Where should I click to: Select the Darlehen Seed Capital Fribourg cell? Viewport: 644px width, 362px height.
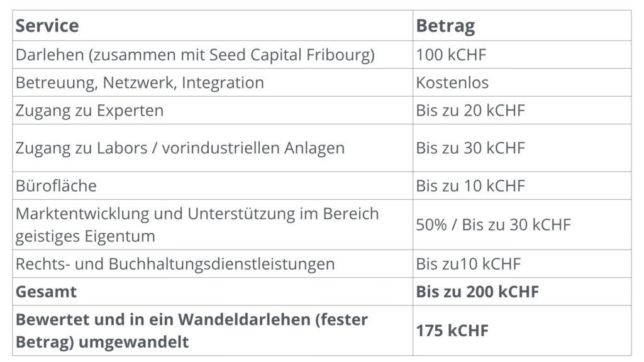point(195,55)
